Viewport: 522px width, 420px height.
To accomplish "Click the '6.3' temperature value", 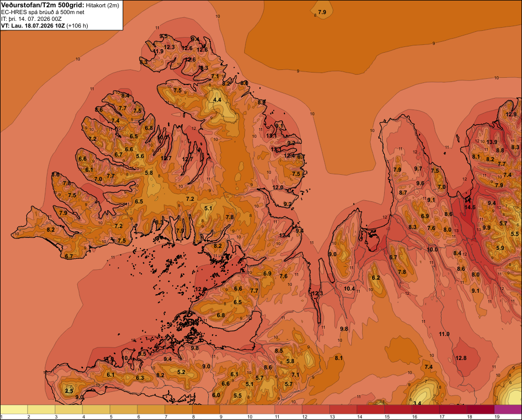I will [x=140, y=378].
